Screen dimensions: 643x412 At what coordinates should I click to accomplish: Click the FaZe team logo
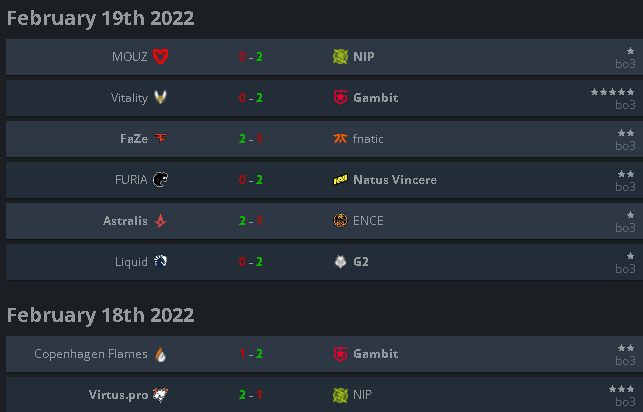pos(160,139)
